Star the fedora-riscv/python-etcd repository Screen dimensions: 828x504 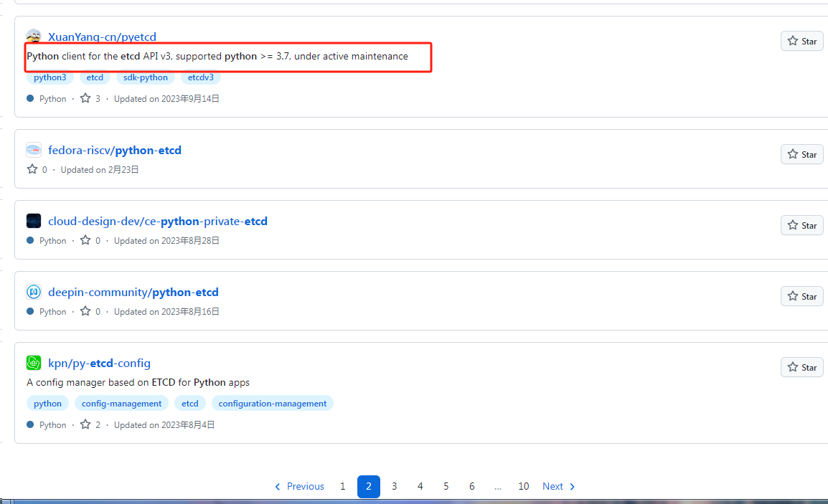(x=801, y=154)
